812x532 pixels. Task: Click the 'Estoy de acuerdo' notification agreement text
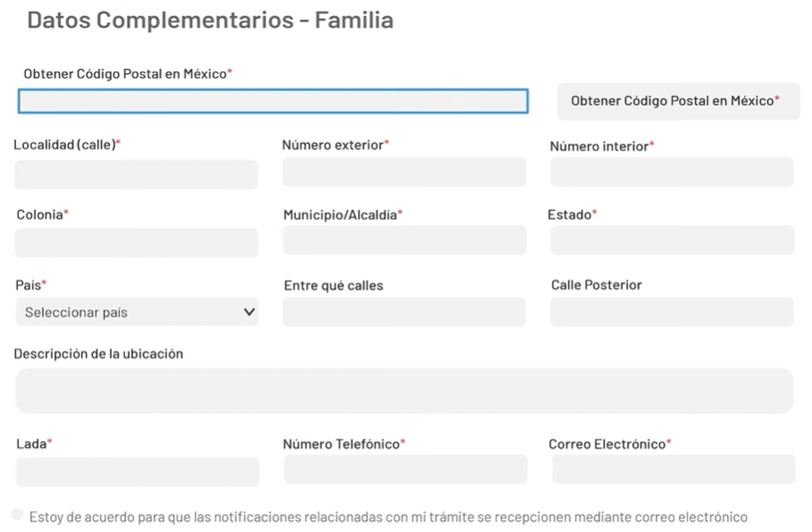[x=388, y=517]
